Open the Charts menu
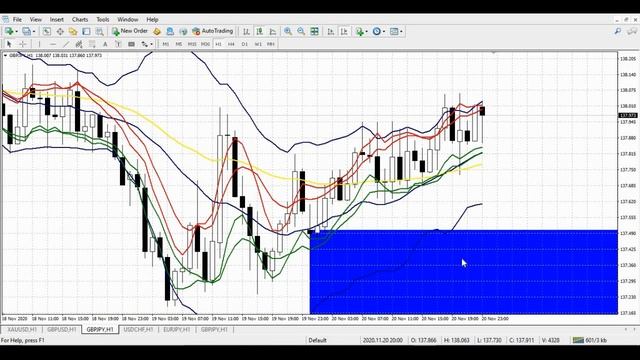The image size is (640, 360). [80, 19]
